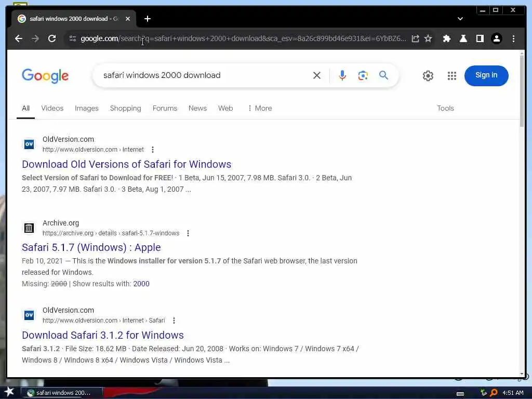Image resolution: width=532 pixels, height=399 pixels.
Task: Reload the page with the refresh icon
Action: (52, 38)
